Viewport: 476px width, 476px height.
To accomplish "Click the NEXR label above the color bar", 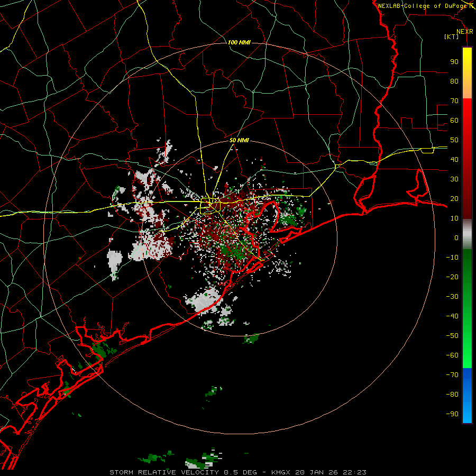I will point(465,32).
